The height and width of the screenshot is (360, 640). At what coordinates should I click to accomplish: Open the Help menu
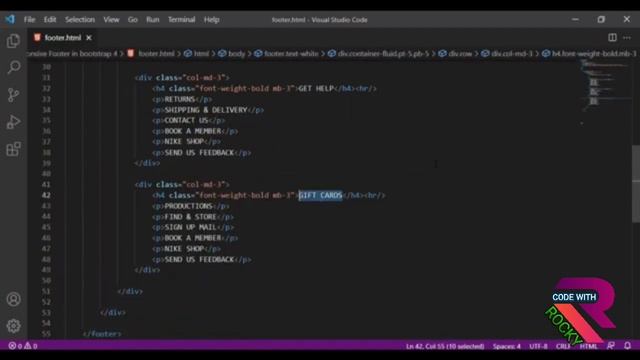point(211,20)
